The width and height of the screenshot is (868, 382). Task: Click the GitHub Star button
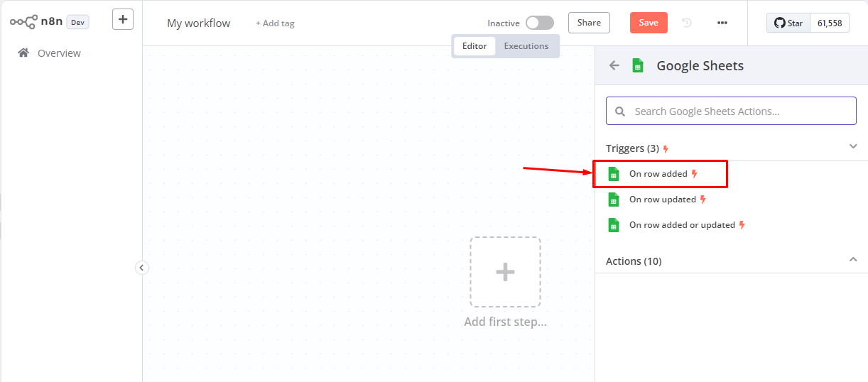[788, 23]
